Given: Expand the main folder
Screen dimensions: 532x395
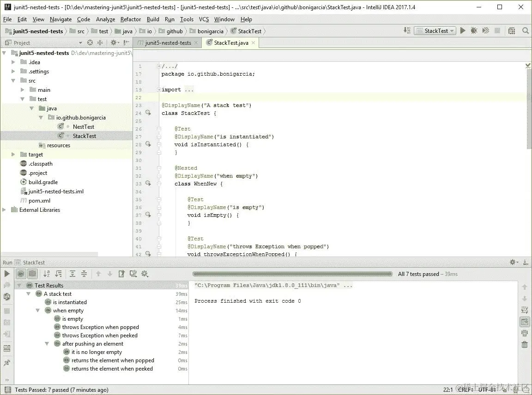Looking at the screenshot, I should coord(22,90).
